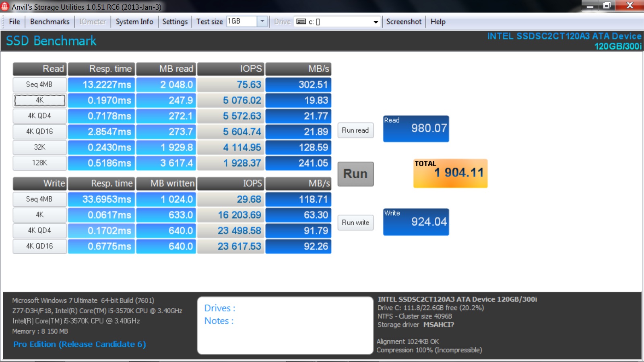
Task: Run the read 4K test
Action: [39, 100]
